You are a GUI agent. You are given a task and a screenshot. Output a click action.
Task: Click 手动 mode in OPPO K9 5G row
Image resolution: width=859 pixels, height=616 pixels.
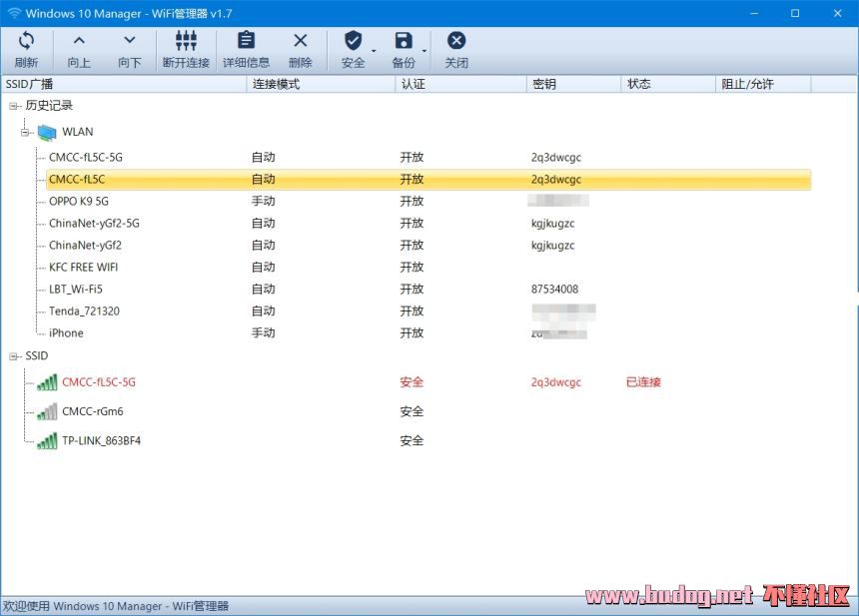click(x=264, y=202)
